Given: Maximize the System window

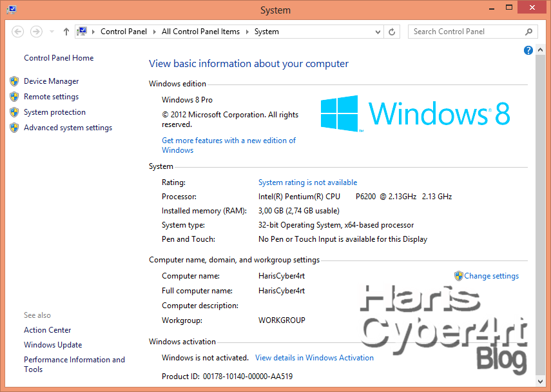Looking at the screenshot, I should click(509, 8).
